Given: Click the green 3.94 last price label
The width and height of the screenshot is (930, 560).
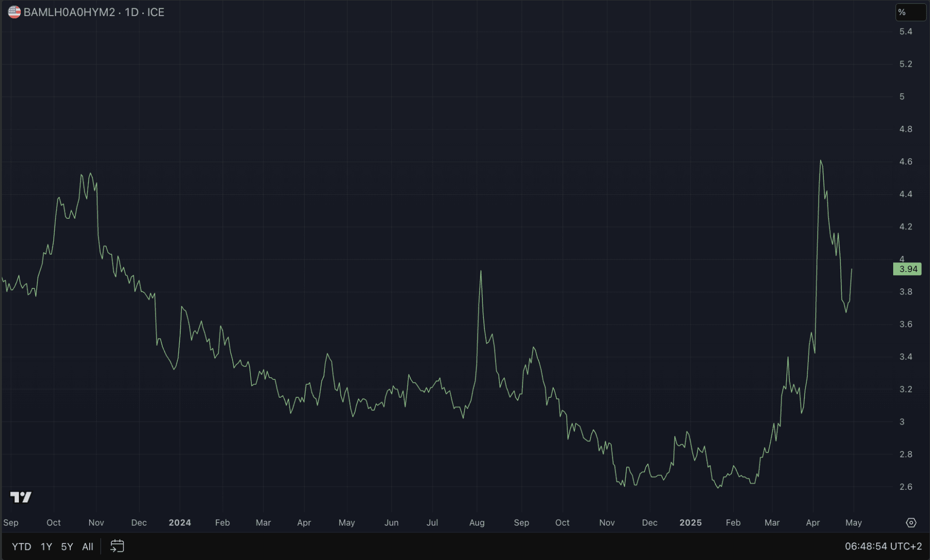Looking at the screenshot, I should point(907,269).
